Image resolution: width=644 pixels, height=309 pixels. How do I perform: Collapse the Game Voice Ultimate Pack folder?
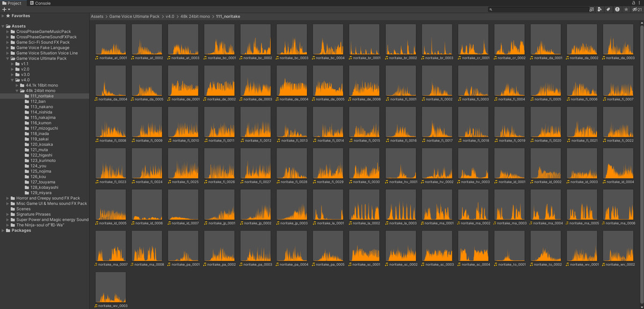click(x=8, y=59)
